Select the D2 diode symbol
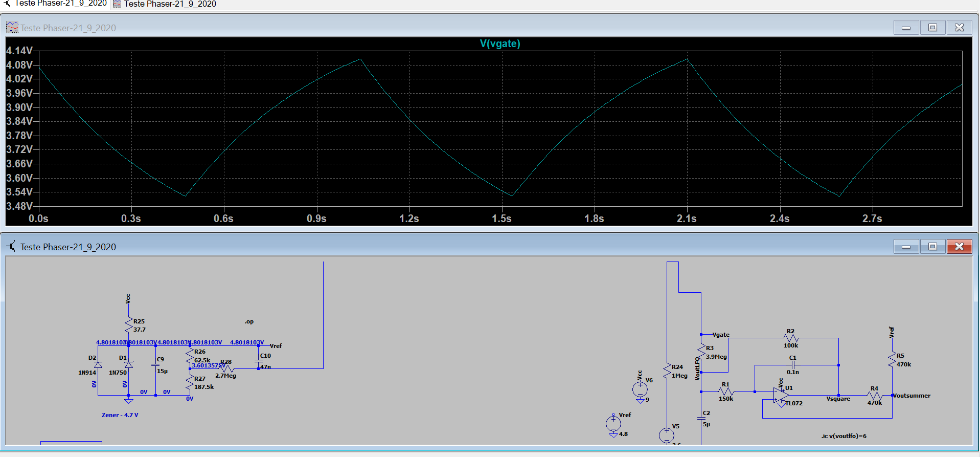Viewport: 980px width, 457px height. (x=98, y=365)
